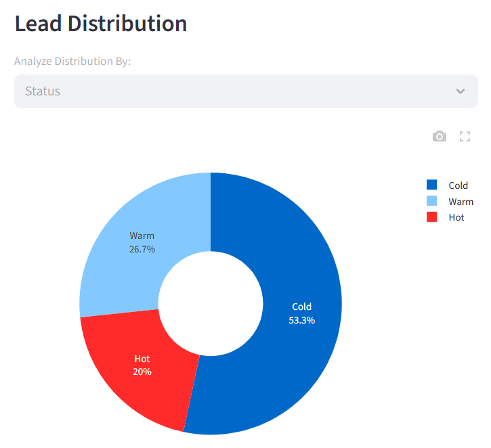
Task: Open the chart in fullscreen mode
Action: click(465, 137)
